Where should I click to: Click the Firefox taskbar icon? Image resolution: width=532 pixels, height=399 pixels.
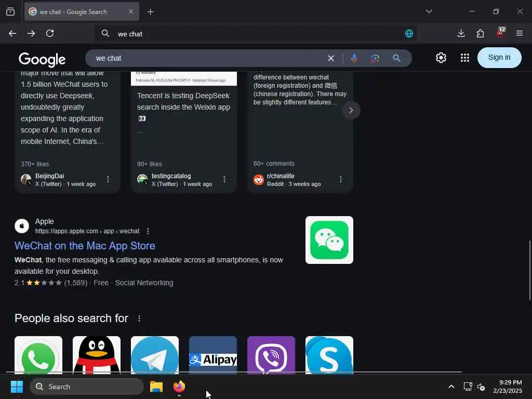tap(179, 387)
